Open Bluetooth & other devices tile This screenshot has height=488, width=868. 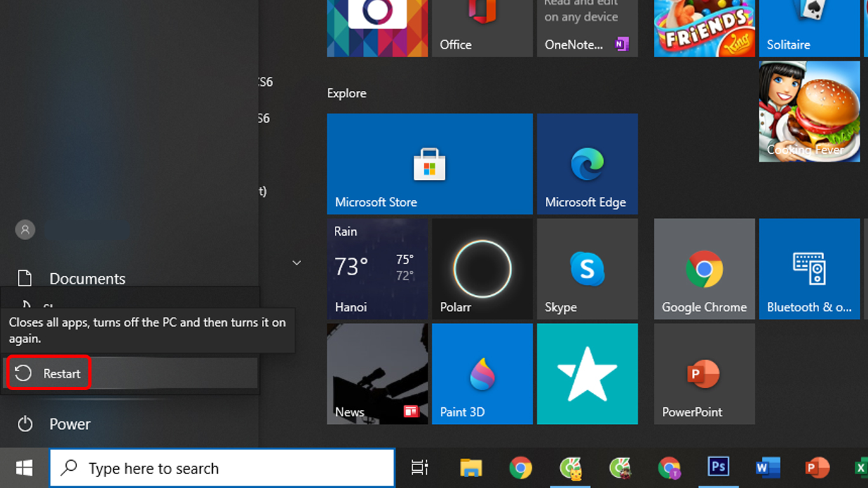[x=810, y=269]
